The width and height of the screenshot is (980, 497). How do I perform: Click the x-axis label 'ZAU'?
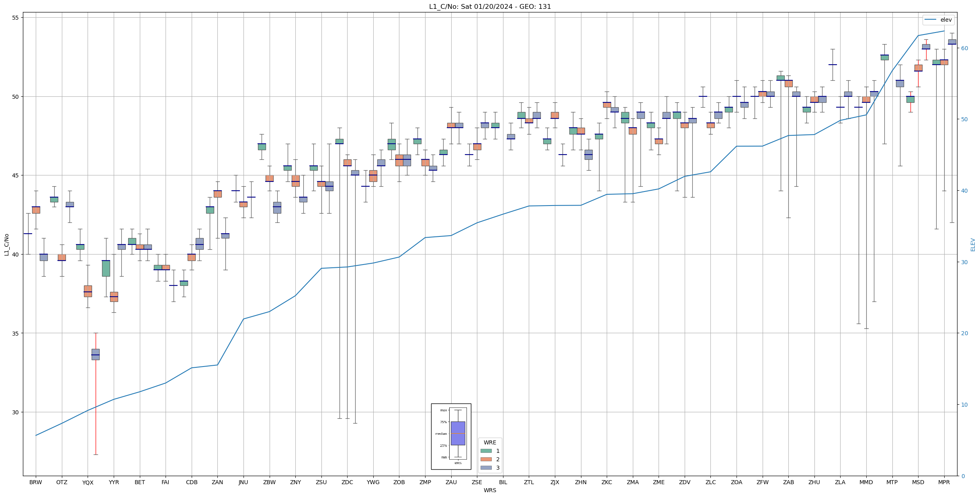[451, 482]
